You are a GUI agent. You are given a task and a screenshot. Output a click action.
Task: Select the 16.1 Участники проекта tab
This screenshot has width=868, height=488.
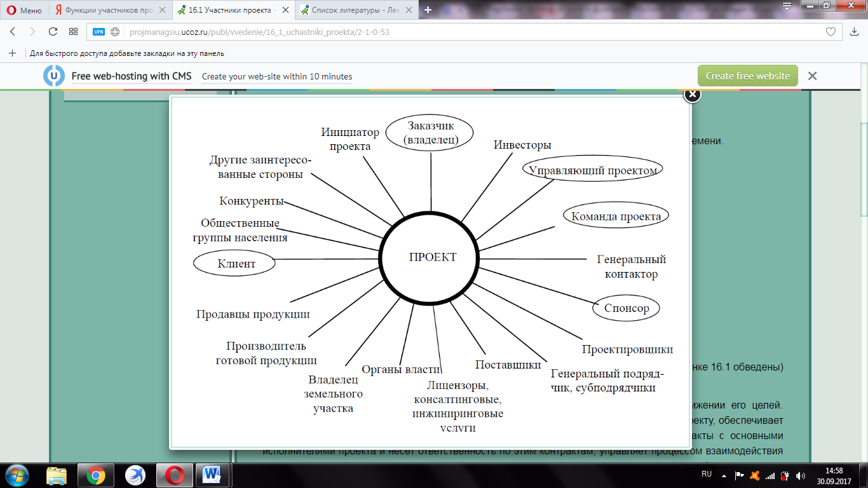[233, 10]
